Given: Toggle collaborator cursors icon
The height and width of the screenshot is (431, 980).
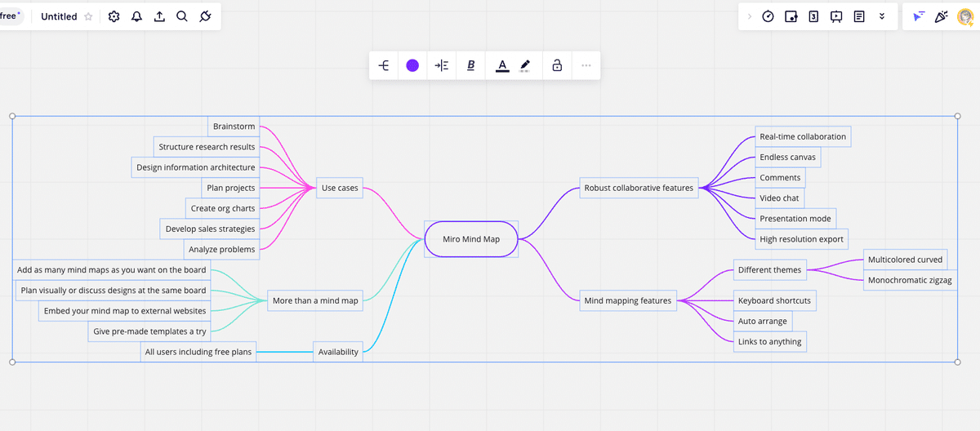Looking at the screenshot, I should point(920,16).
